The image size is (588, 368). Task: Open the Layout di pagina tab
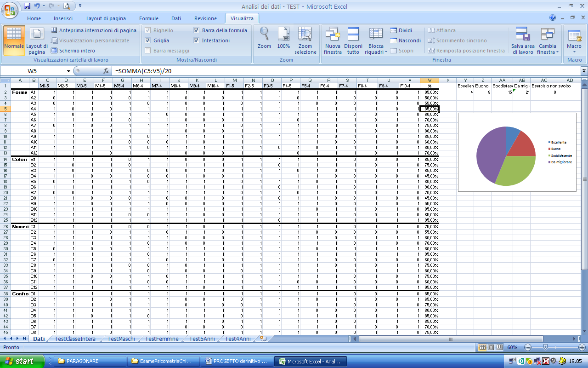click(106, 18)
